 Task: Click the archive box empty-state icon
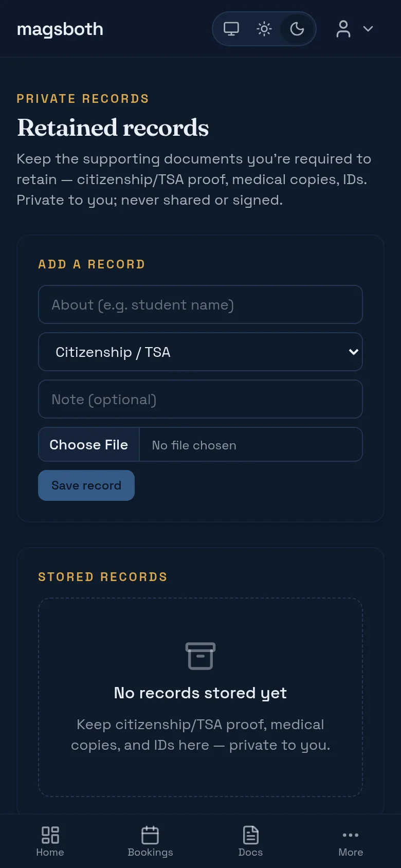200,656
